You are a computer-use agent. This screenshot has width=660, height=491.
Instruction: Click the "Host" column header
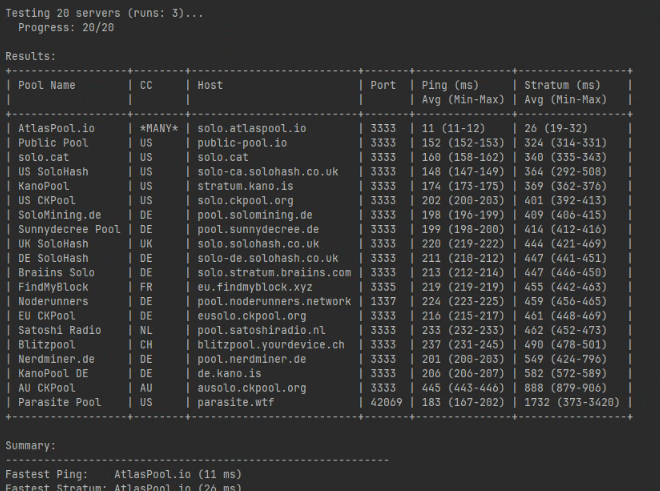pyautogui.click(x=210, y=85)
